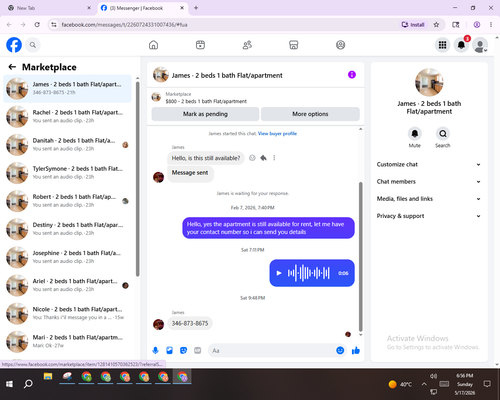Open Ariel conversation in list

67,285
